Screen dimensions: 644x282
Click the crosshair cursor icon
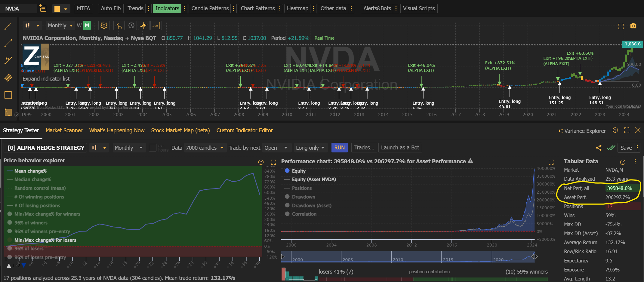click(143, 26)
